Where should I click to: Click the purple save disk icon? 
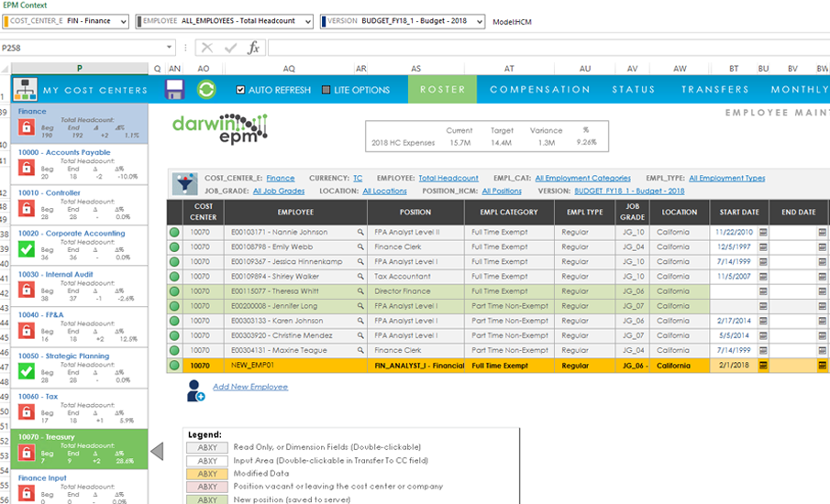coord(174,90)
